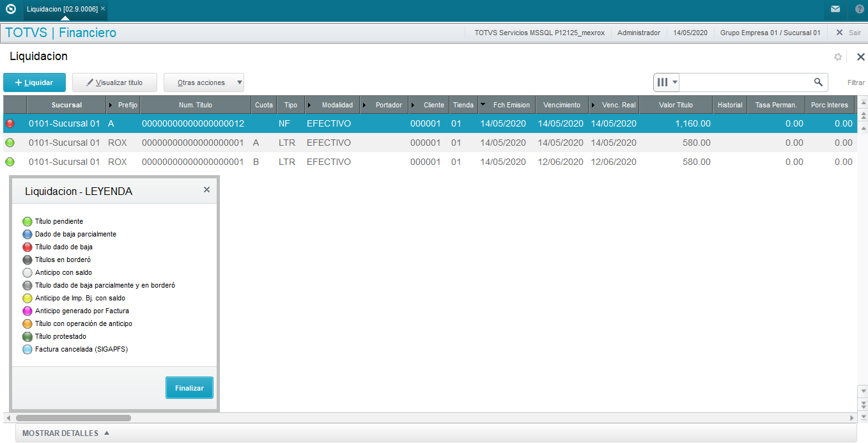Open the mail envelope icon
Viewport: 868px width, 443px height.
(835, 10)
